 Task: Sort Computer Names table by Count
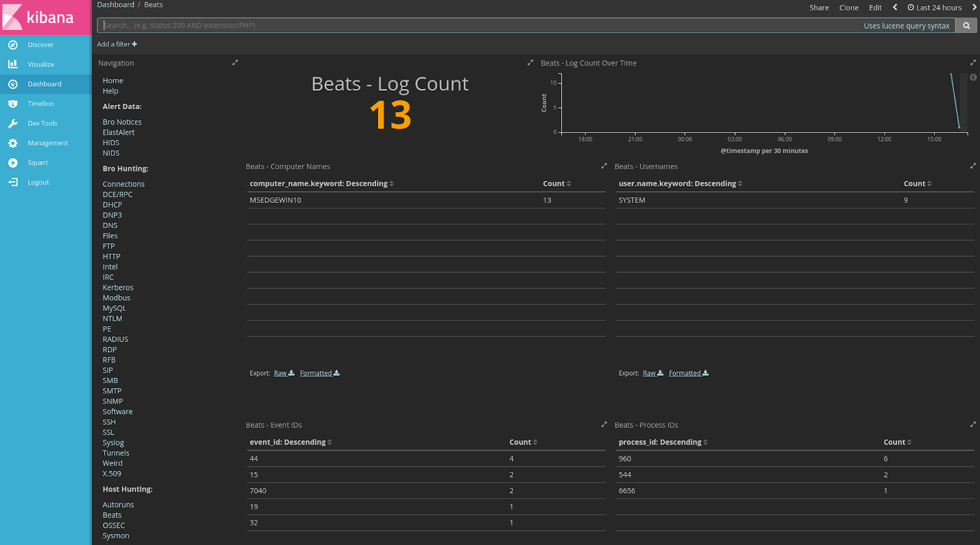[557, 183]
